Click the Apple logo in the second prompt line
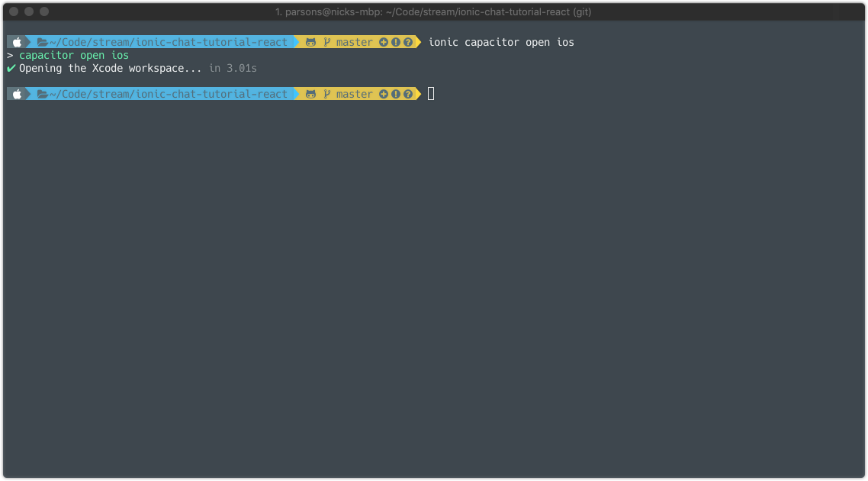The width and height of the screenshot is (868, 481). point(17,94)
